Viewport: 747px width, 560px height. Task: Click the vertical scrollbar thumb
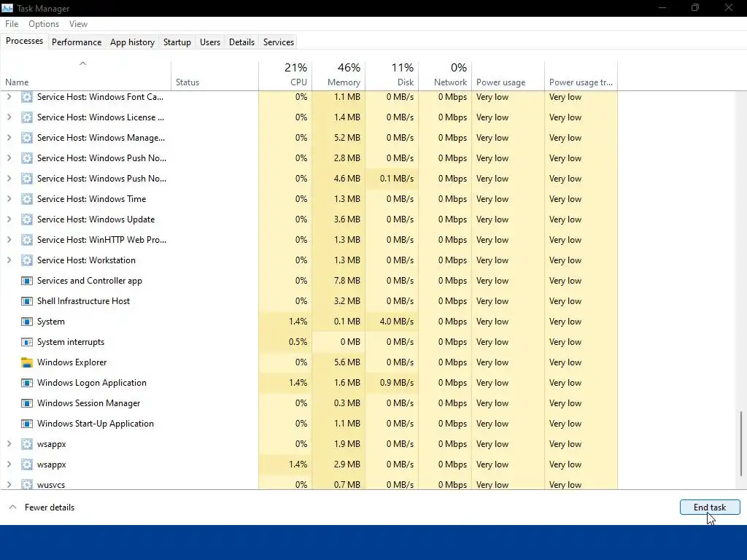point(741,443)
